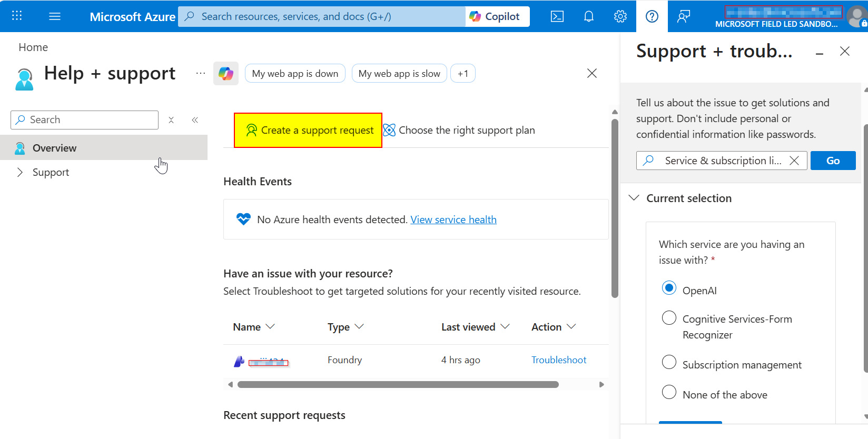Collapse the Current selection section
This screenshot has width=868, height=439.
[634, 198]
